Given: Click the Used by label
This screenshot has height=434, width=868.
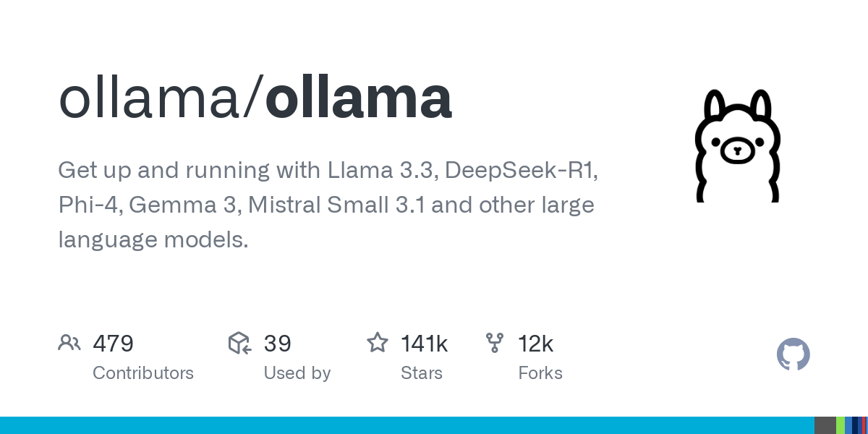Looking at the screenshot, I should (297, 373).
